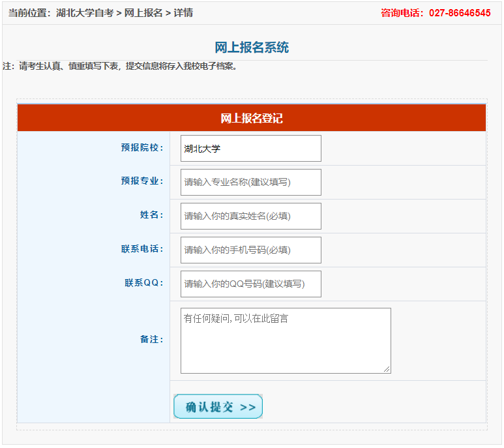504x448 pixels.
Task: Click inside the 备注 message textarea
Action: pyautogui.click(x=286, y=340)
